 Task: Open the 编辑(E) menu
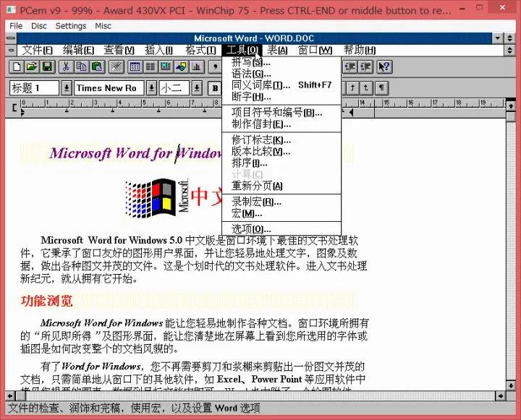78,50
